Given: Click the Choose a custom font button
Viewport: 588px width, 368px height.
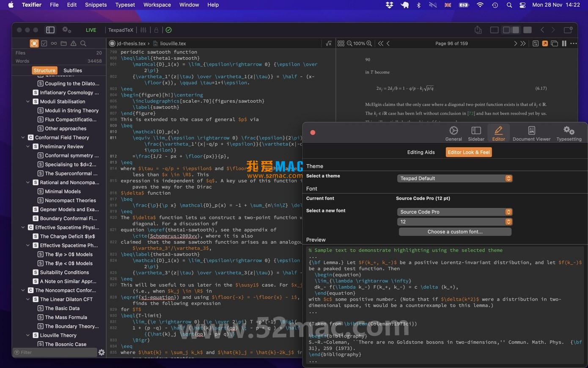Looking at the screenshot, I should pos(455,232).
